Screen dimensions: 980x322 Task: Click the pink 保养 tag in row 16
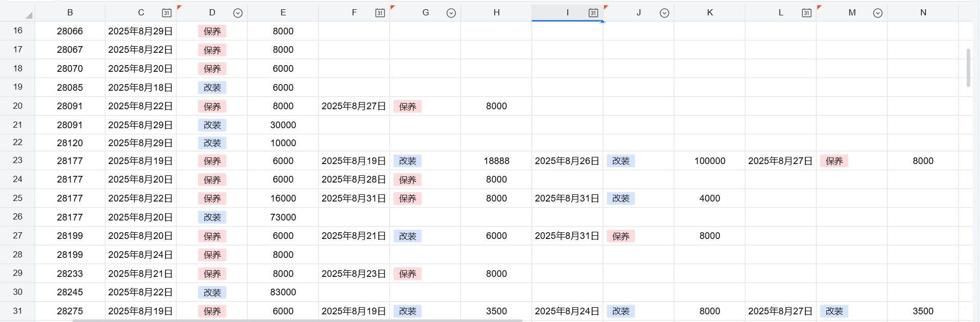pos(212,31)
